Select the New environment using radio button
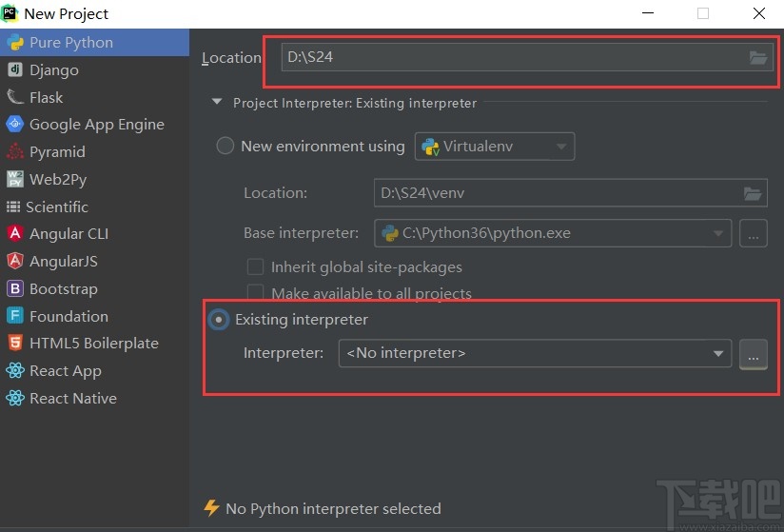This screenshot has width=784, height=532. click(x=225, y=146)
